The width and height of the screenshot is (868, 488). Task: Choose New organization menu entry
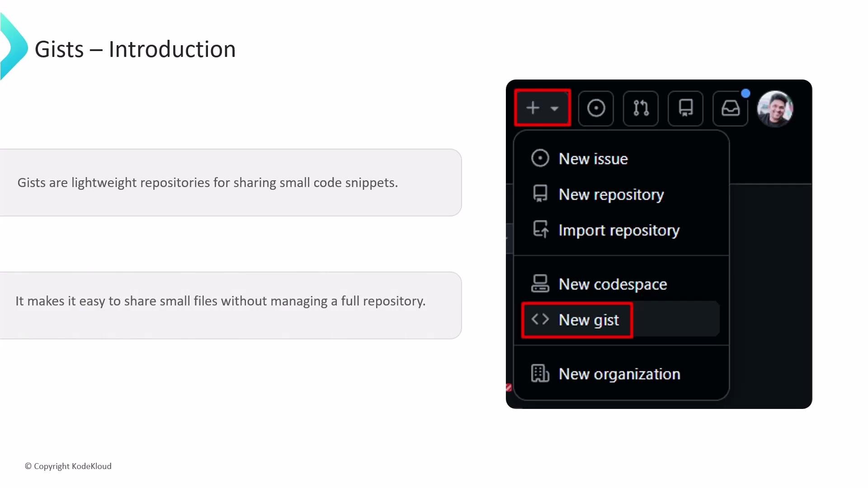[621, 374]
